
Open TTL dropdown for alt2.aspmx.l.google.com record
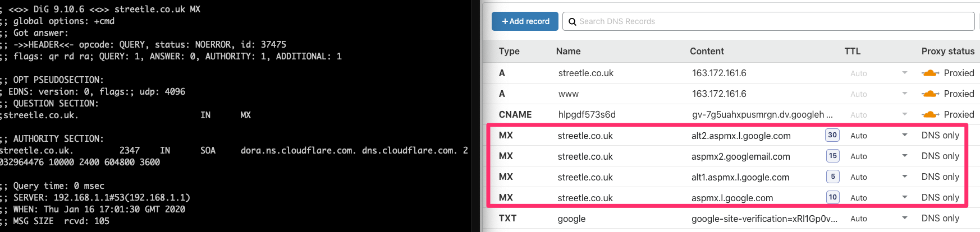coord(905,135)
